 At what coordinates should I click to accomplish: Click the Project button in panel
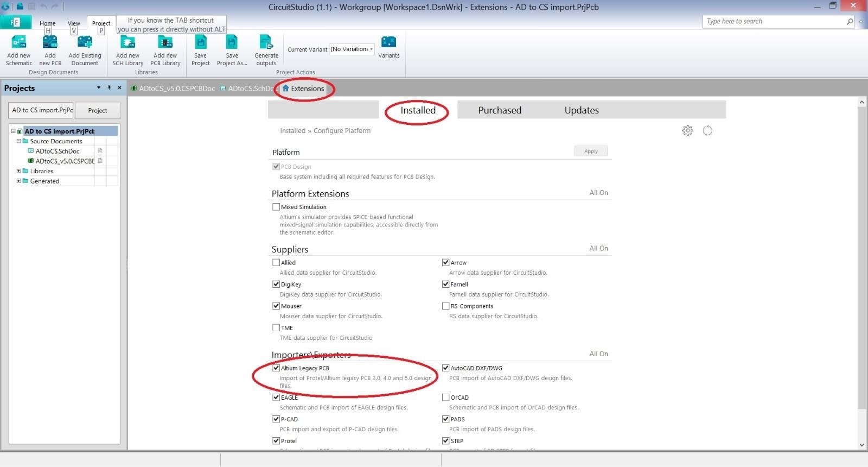(x=98, y=110)
